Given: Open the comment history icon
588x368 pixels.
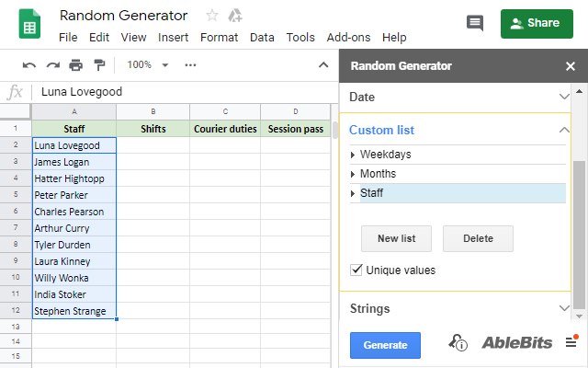Looking at the screenshot, I should 475,23.
